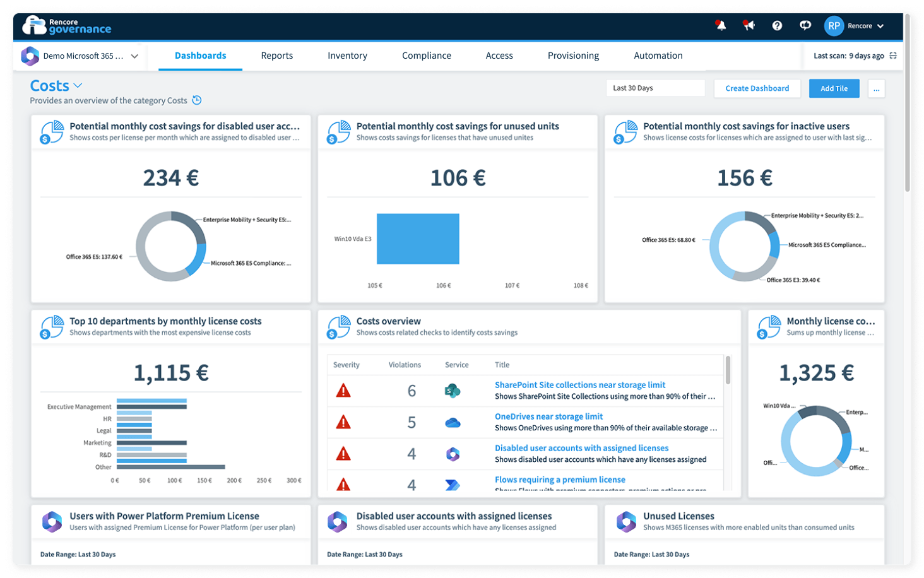The height and width of the screenshot is (578, 924).
Task: Click the RP user avatar
Action: click(834, 26)
